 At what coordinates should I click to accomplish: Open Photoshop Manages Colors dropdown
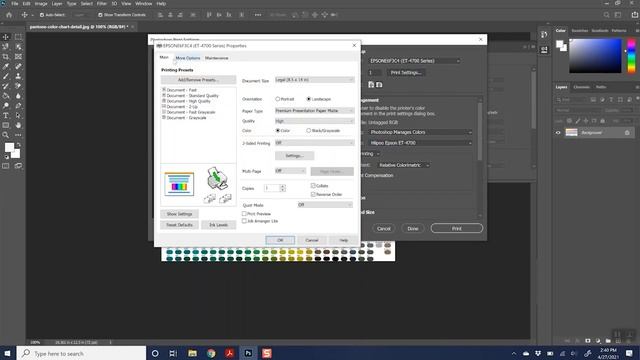tap(421, 132)
